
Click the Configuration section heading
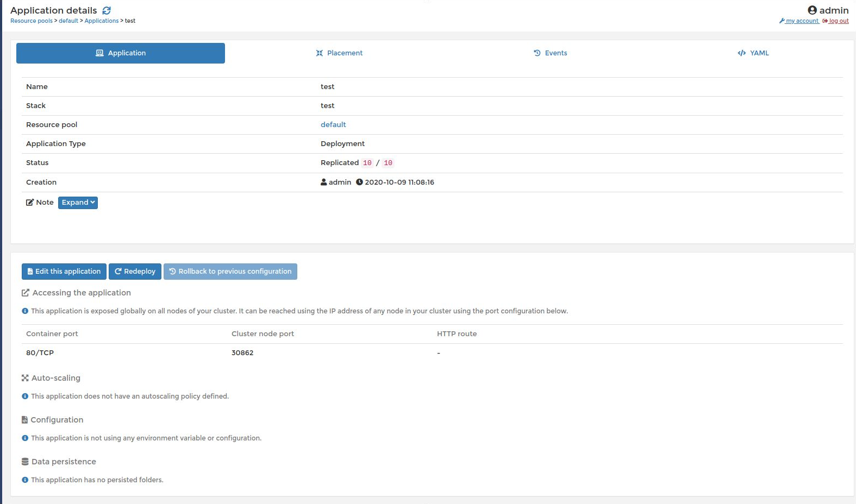57,420
